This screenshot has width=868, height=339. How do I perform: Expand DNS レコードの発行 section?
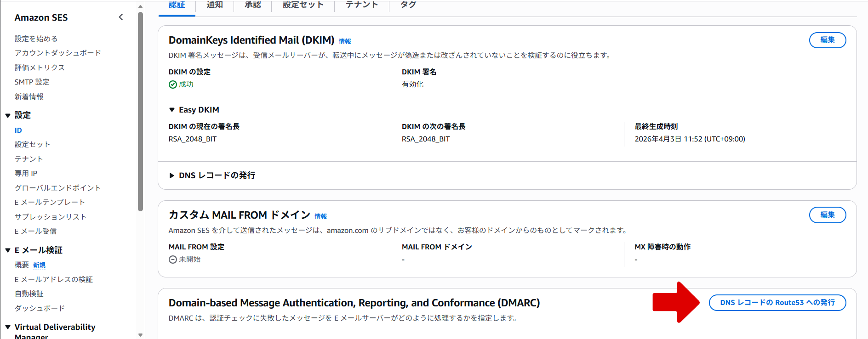click(172, 175)
